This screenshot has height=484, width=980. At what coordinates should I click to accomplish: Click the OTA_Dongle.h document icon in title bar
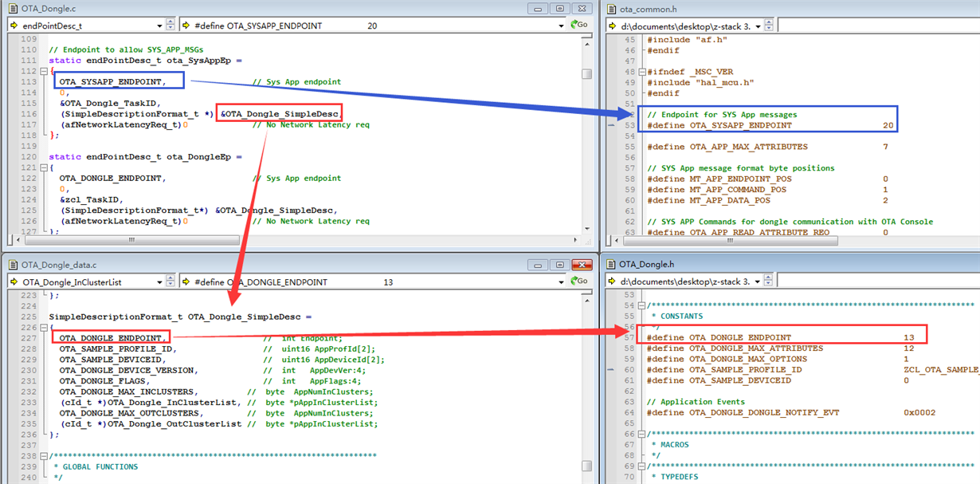(x=611, y=264)
